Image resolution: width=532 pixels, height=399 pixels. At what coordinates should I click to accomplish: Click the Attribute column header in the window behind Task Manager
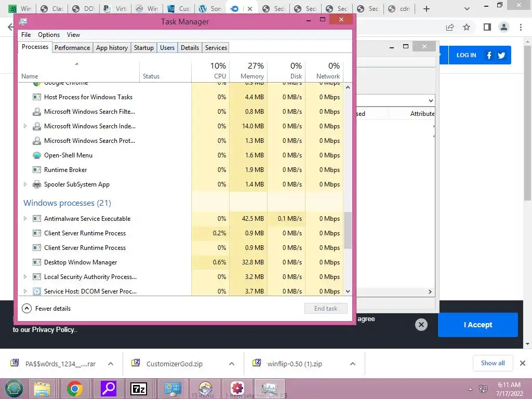coord(422,114)
